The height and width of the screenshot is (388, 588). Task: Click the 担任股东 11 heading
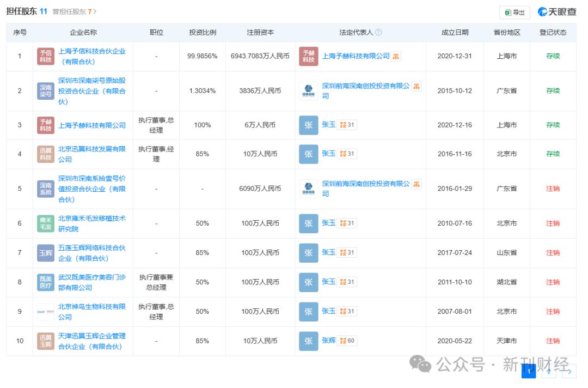pyautogui.click(x=27, y=11)
